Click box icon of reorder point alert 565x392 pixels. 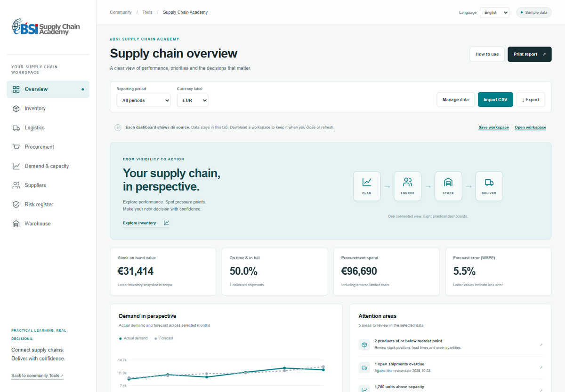coord(364,344)
